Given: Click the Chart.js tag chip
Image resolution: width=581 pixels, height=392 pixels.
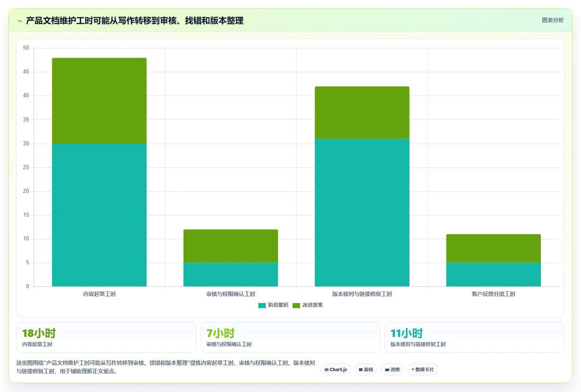Looking at the screenshot, I should (x=336, y=369).
